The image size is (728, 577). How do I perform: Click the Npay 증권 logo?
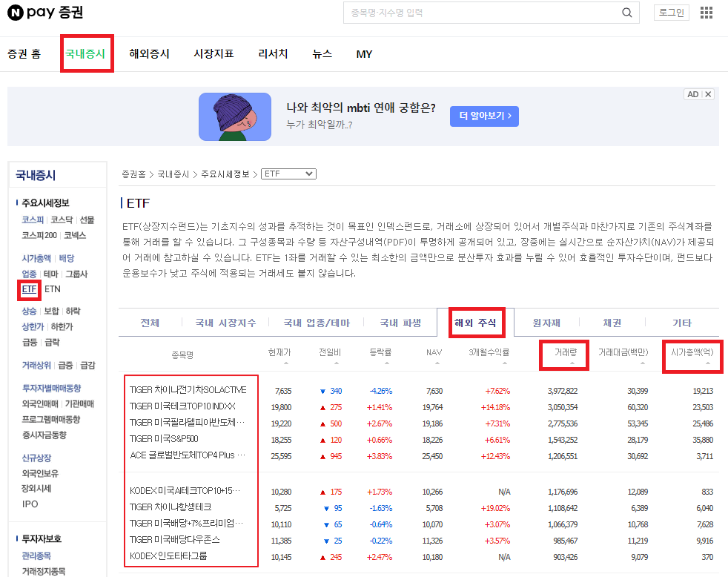click(45, 13)
